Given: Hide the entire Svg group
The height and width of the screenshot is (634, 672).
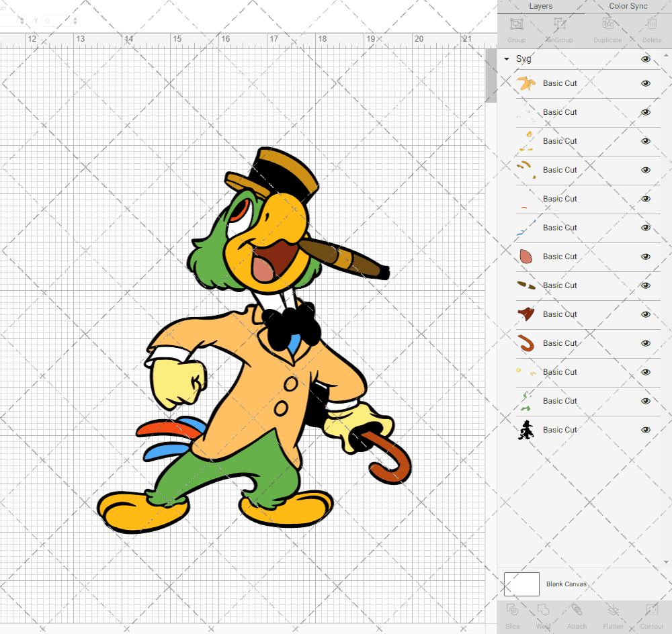Looking at the screenshot, I should [645, 59].
